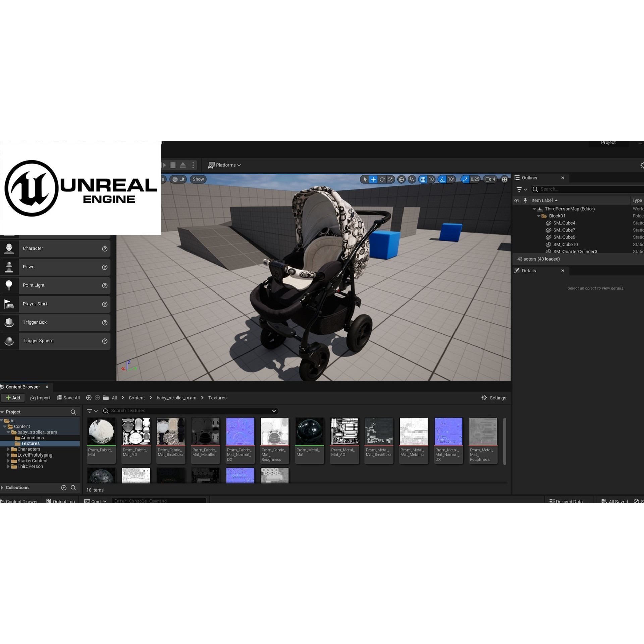Close the Details tab
The image size is (644, 644).
coord(563,271)
